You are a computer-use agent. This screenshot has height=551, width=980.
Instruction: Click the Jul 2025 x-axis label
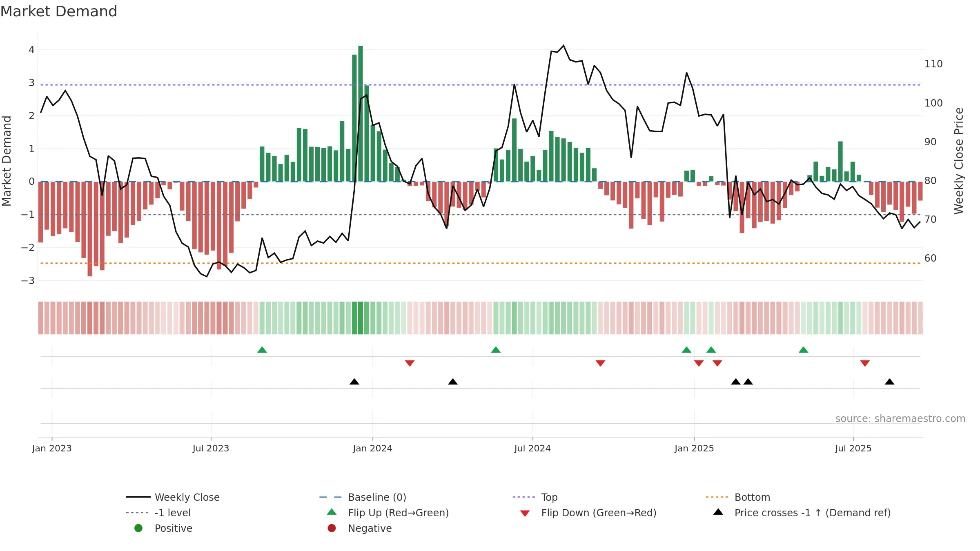pos(853,449)
